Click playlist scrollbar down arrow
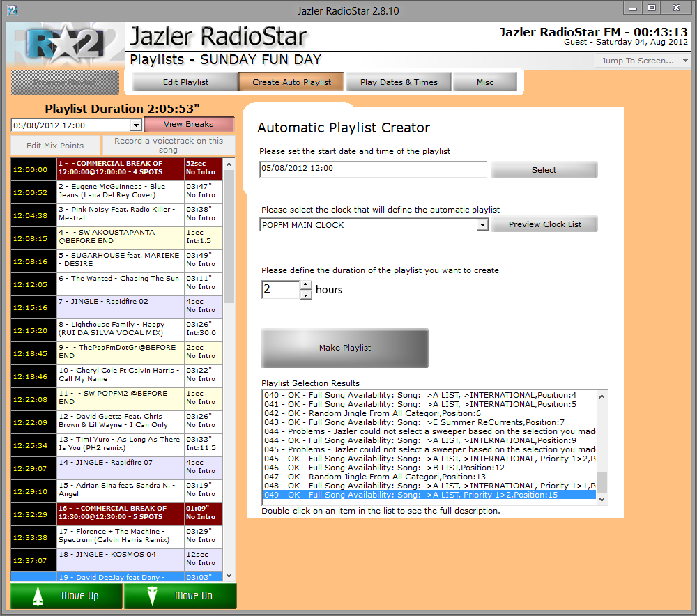The image size is (697, 616). [229, 576]
